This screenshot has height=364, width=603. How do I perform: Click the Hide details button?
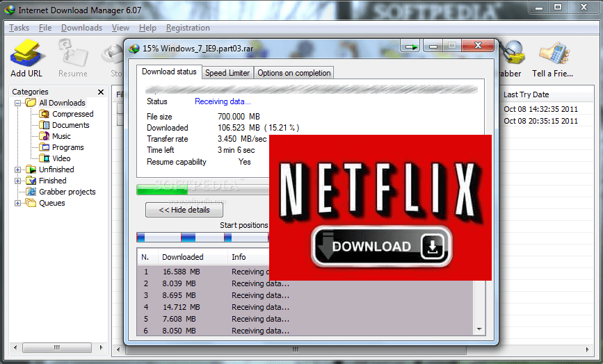tap(184, 210)
